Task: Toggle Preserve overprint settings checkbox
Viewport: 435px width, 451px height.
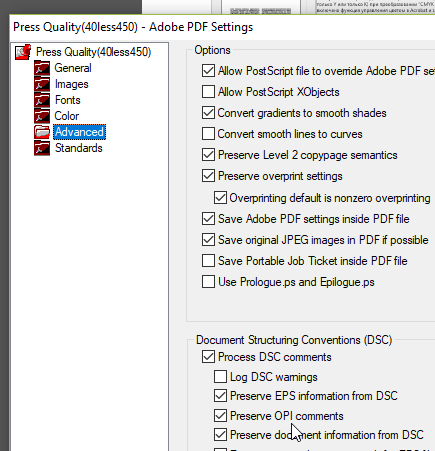Action: coord(208,176)
